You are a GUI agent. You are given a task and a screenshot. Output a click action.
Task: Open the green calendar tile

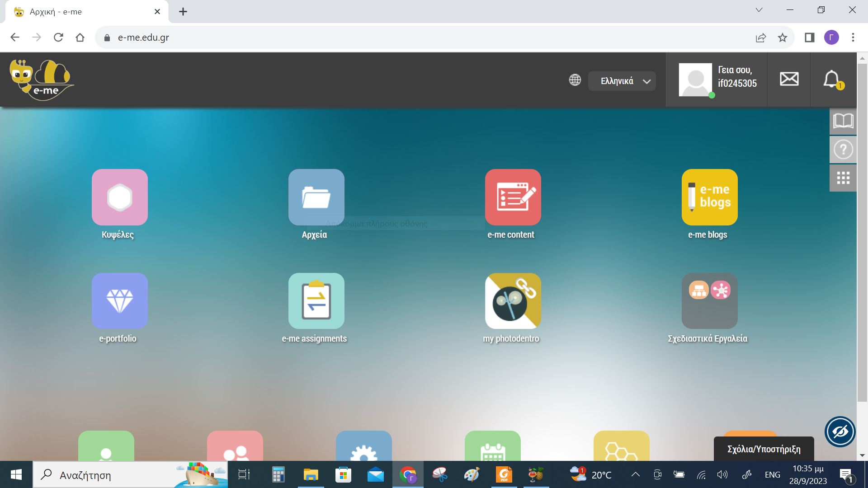492,446
